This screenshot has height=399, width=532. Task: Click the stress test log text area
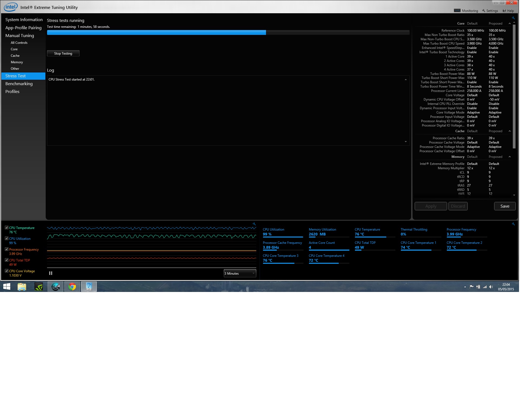[228, 111]
